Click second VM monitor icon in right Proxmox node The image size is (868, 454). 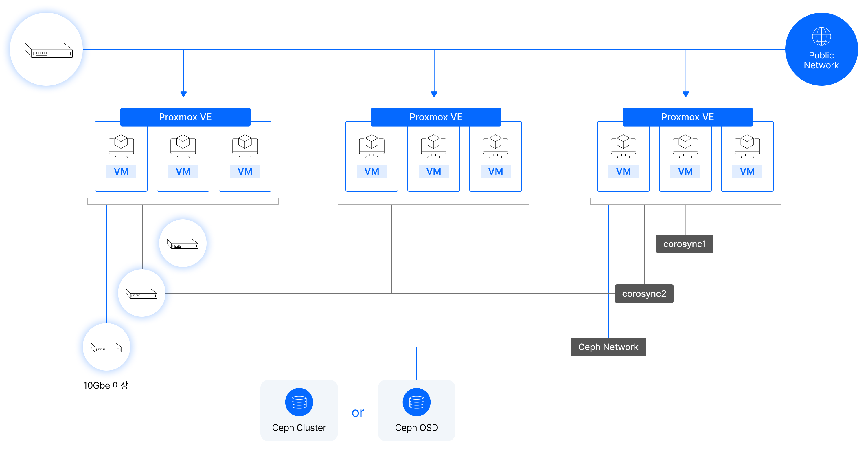pos(685,146)
